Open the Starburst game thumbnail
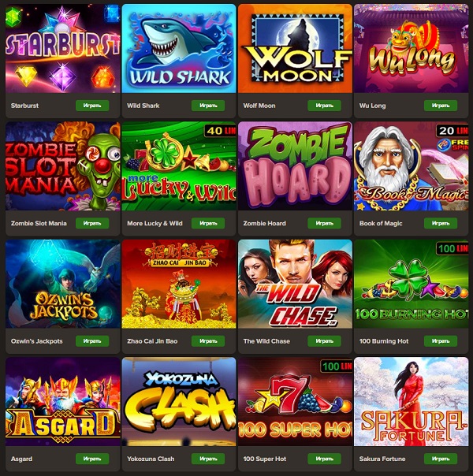This screenshot has width=473, height=476. pyautogui.click(x=63, y=49)
